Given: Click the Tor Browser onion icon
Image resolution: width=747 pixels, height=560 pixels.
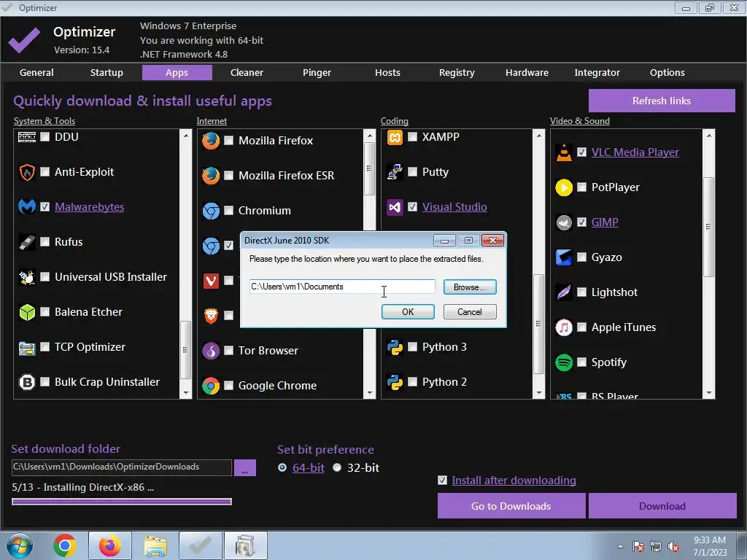Looking at the screenshot, I should (x=211, y=351).
